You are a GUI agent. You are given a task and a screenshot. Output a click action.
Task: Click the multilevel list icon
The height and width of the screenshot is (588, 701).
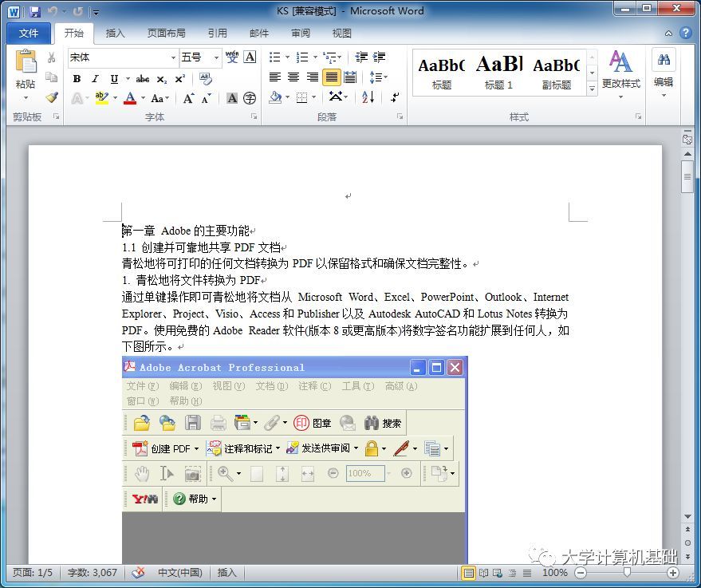[329, 57]
